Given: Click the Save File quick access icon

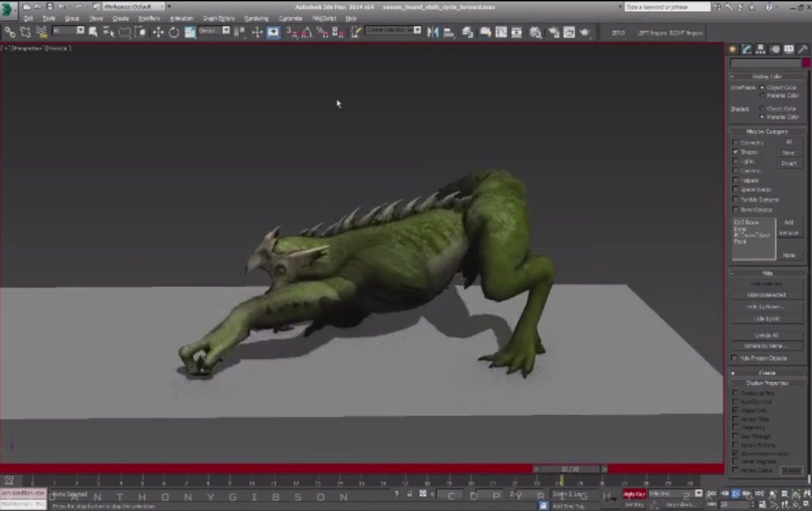Looking at the screenshot, I should tap(50, 6).
